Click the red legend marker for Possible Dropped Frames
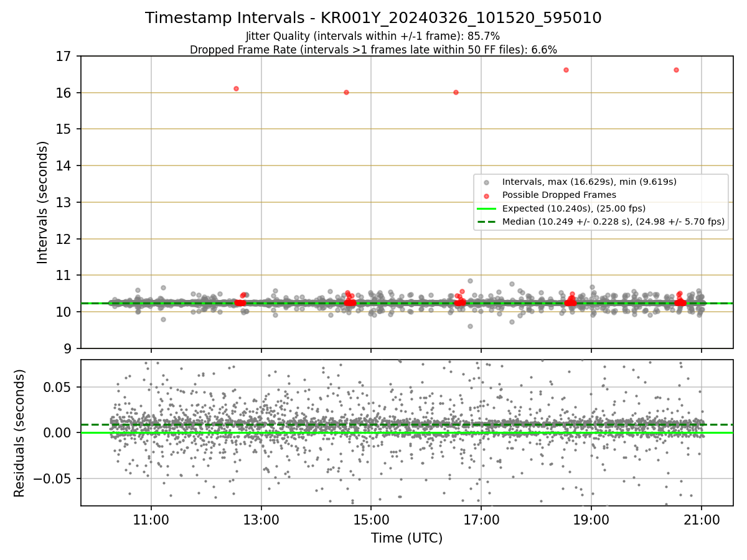 point(487,195)
